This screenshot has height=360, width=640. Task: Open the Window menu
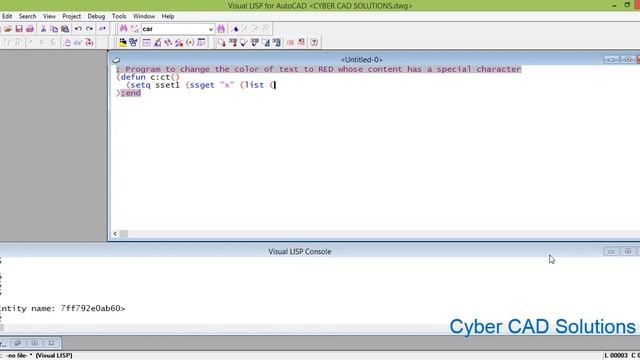(144, 16)
